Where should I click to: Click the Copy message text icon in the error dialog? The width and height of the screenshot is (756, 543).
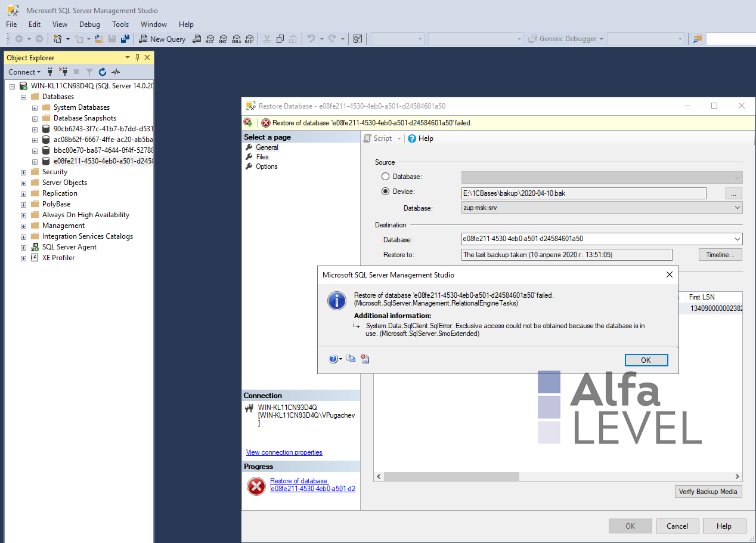point(351,359)
